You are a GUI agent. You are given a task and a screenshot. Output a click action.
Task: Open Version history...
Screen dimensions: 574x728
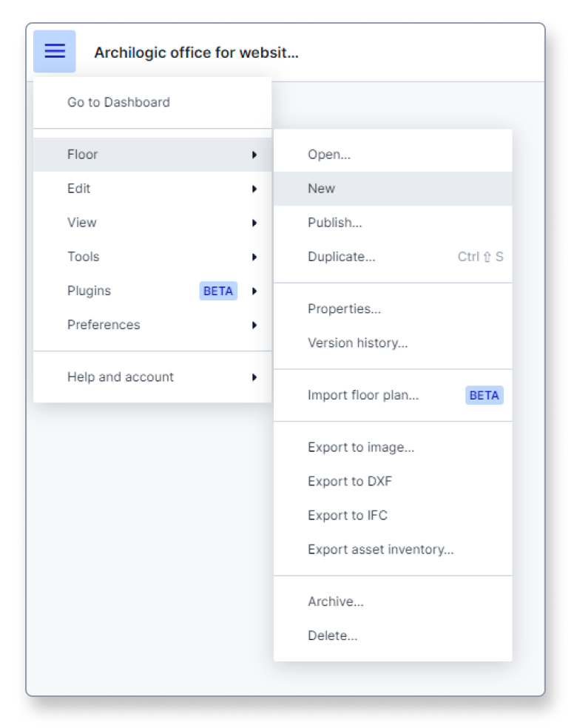[x=393, y=343]
